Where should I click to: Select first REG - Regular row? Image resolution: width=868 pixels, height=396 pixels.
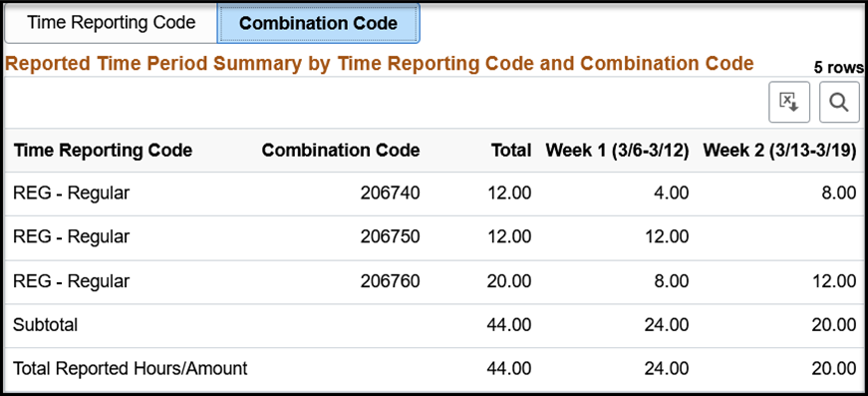coord(434,194)
